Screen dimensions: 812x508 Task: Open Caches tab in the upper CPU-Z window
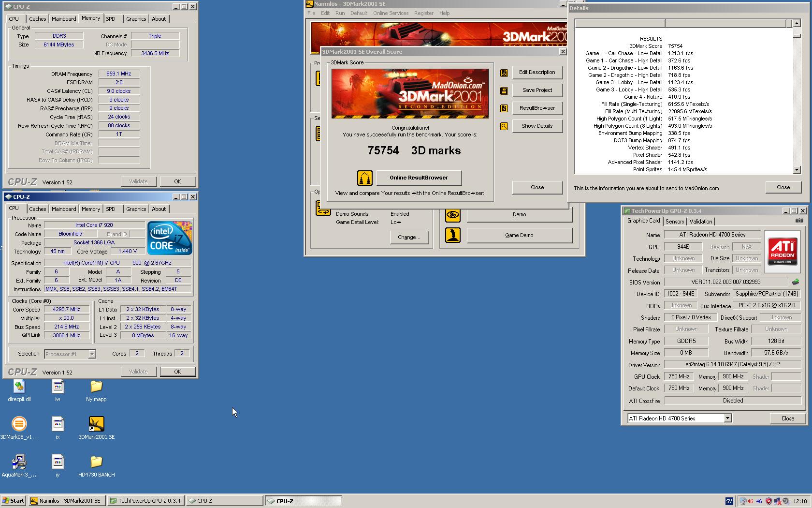tap(38, 19)
